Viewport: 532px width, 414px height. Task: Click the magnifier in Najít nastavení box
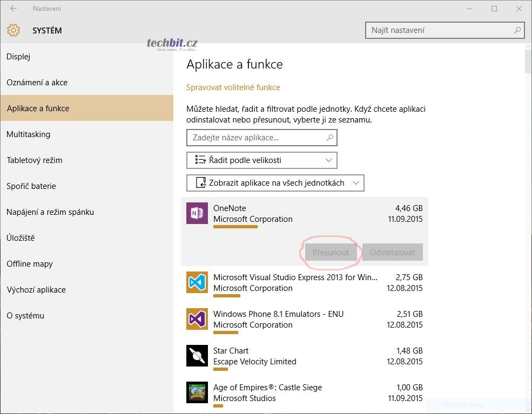[x=517, y=30]
